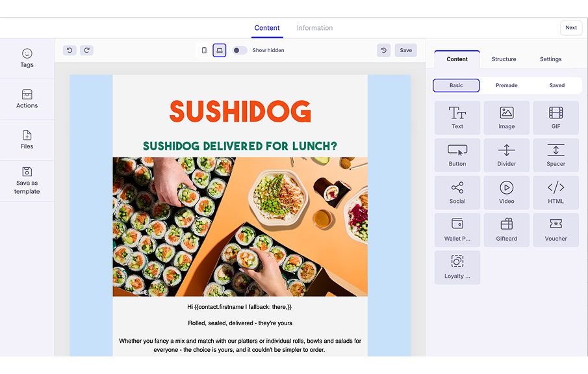
Task: Pick the HTML code block
Action: (x=556, y=193)
